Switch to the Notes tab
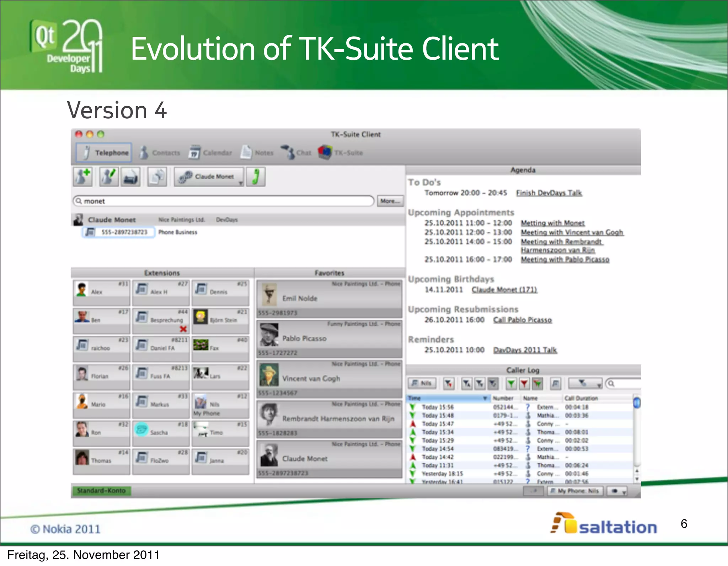The height and width of the screenshot is (566, 728). coord(257,153)
